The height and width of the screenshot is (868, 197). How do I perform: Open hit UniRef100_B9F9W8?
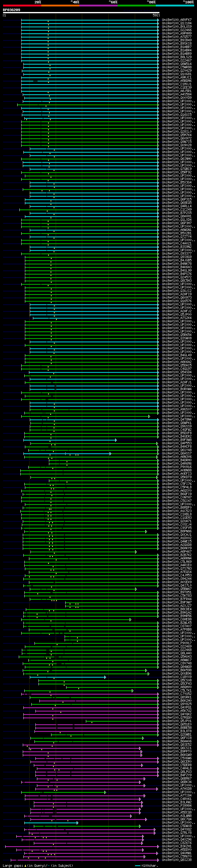pyautogui.click(x=177, y=440)
